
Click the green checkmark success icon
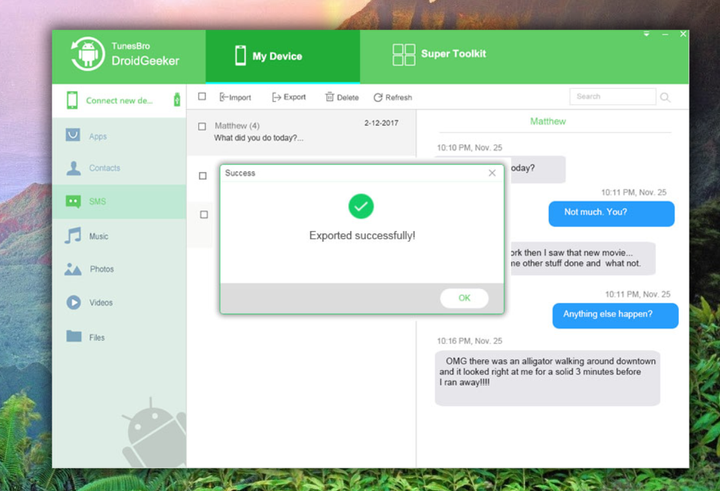point(361,206)
